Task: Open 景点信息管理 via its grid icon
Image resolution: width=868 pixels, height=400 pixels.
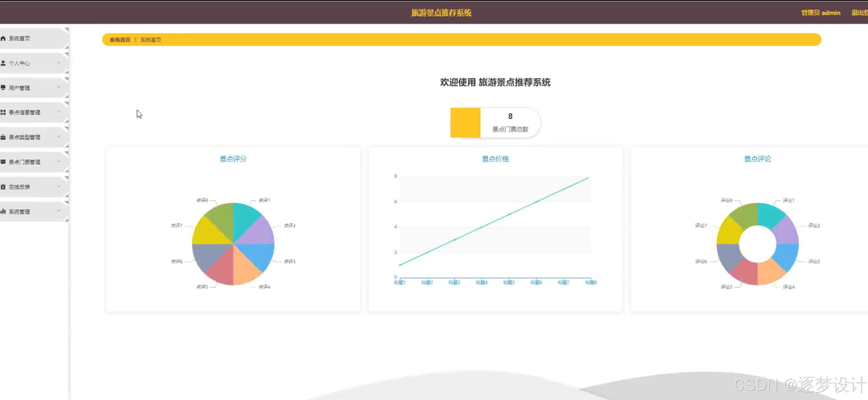Action: (x=3, y=112)
